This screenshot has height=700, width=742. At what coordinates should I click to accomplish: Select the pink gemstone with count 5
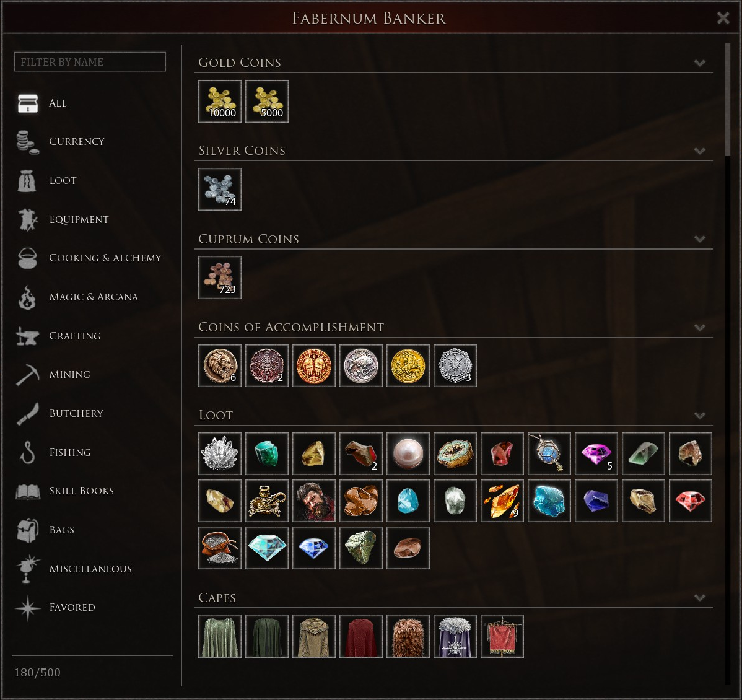596,453
